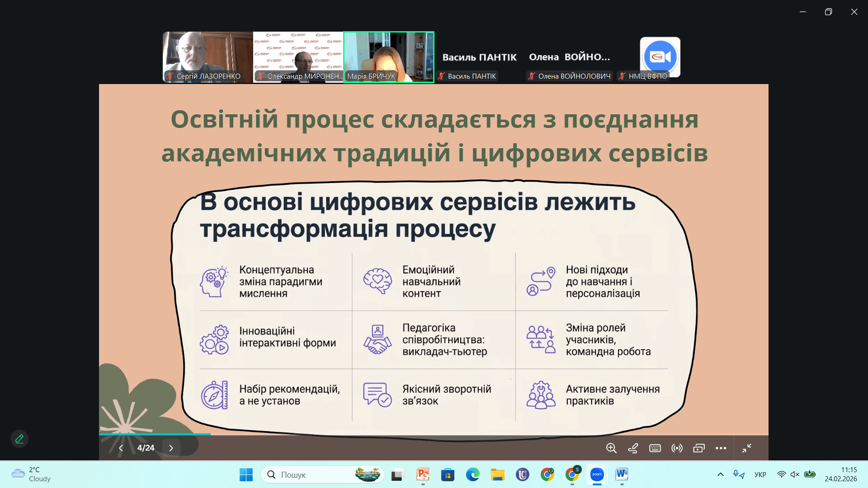The height and width of the screenshot is (488, 868).
Task: Expand hidden system tray icons chevron
Action: pos(721,474)
